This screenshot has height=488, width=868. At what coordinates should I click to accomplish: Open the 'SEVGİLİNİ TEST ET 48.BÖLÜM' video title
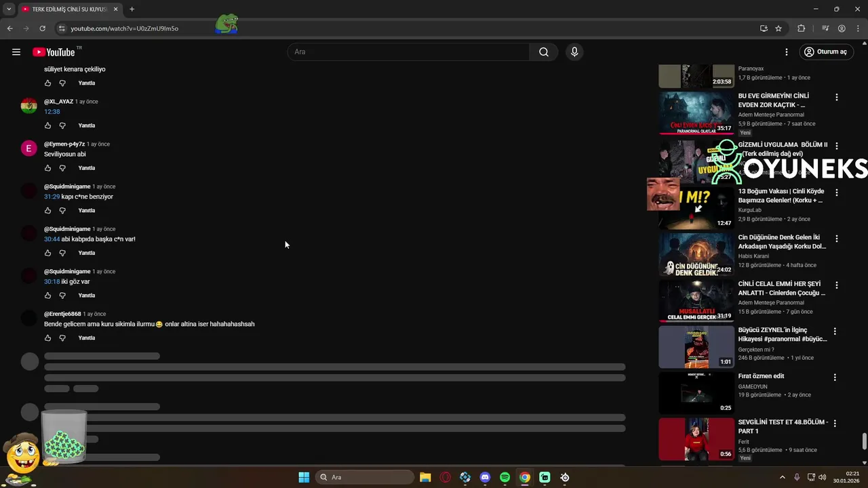click(783, 426)
